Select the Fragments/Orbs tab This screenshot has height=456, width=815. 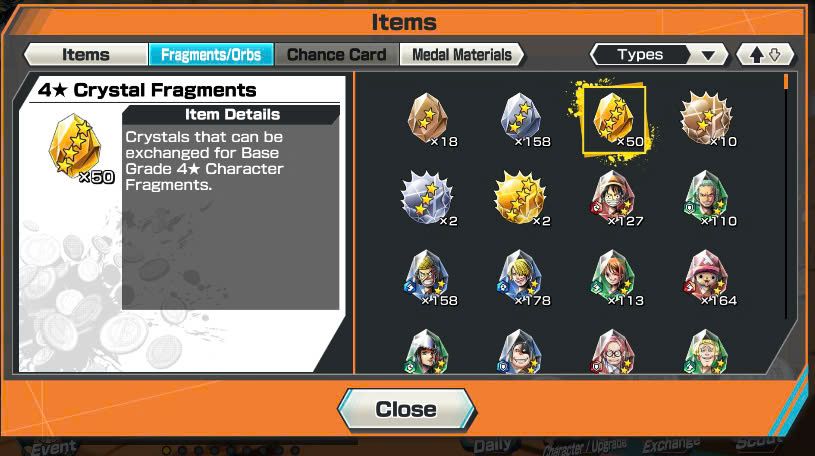211,55
